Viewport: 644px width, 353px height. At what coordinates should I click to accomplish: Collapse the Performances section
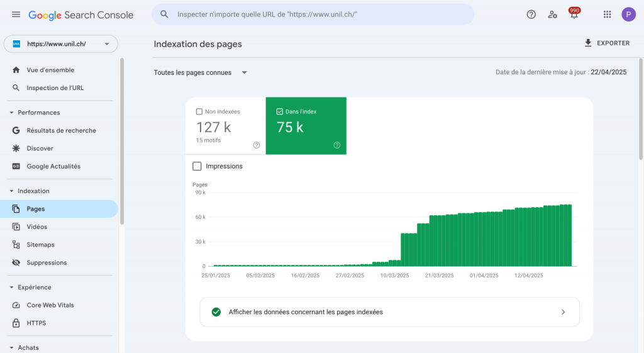[11, 113]
